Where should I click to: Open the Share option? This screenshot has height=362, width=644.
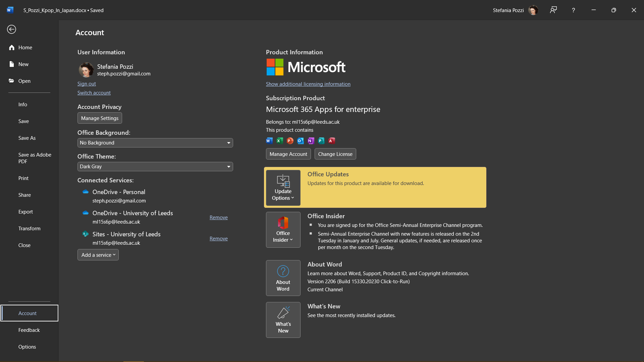[29, 195]
